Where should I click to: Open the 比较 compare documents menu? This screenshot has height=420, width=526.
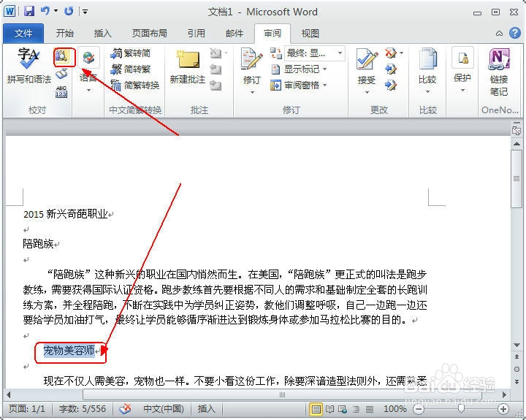[x=427, y=70]
